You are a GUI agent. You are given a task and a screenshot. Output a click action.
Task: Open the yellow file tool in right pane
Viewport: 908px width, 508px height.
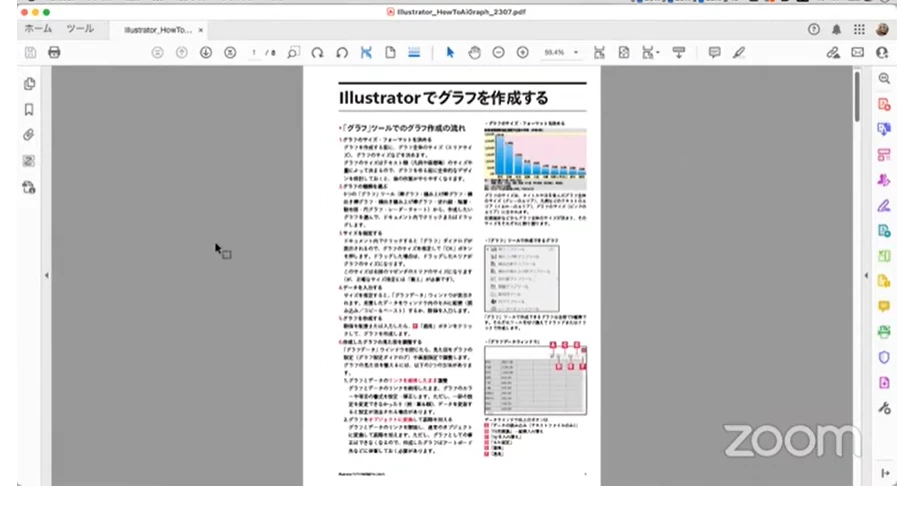(884, 282)
